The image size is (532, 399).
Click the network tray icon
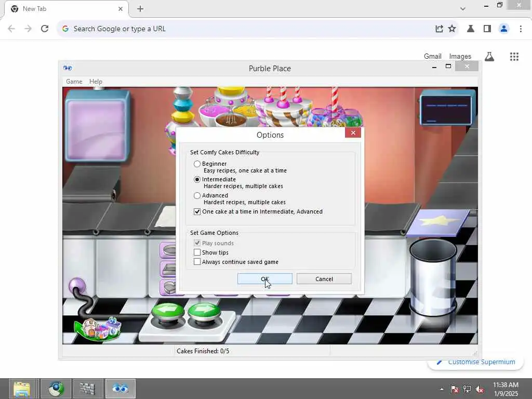(x=467, y=389)
